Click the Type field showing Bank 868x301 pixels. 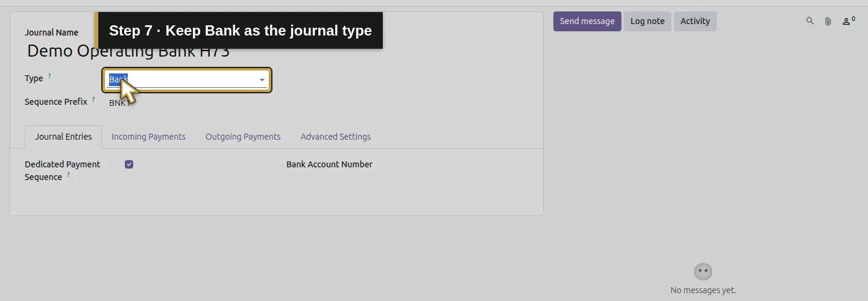coord(187,80)
